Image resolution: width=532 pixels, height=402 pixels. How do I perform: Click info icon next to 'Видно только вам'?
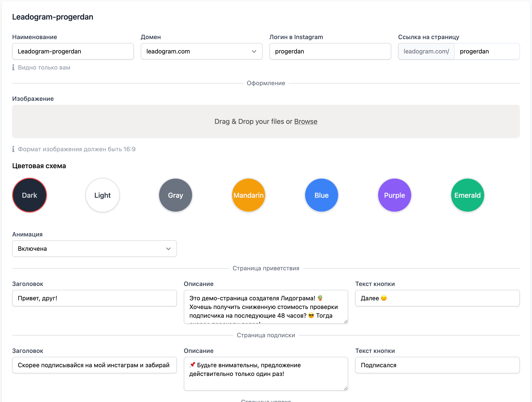click(13, 68)
